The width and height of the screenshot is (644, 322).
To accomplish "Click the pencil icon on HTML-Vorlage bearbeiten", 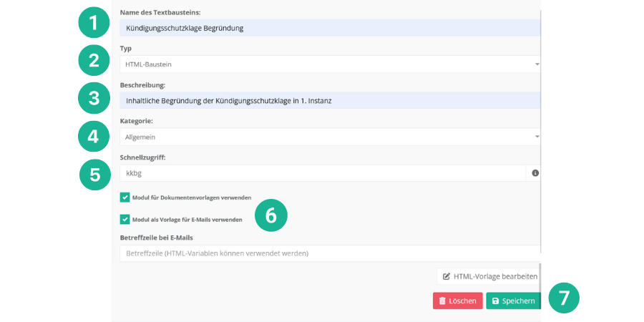I will (x=447, y=276).
